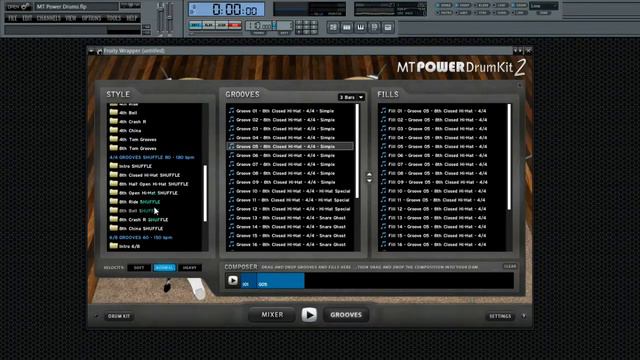Open the FILE menu
640x360 pixels.
pyautogui.click(x=13, y=18)
